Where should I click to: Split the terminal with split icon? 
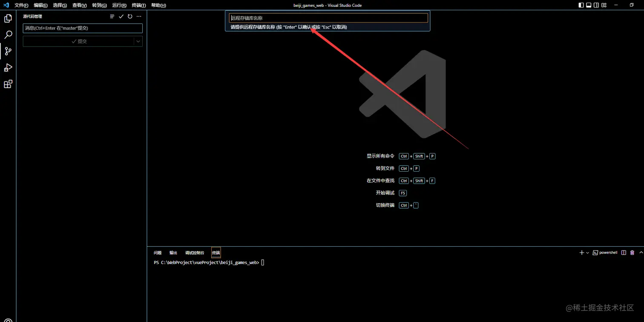coord(624,253)
